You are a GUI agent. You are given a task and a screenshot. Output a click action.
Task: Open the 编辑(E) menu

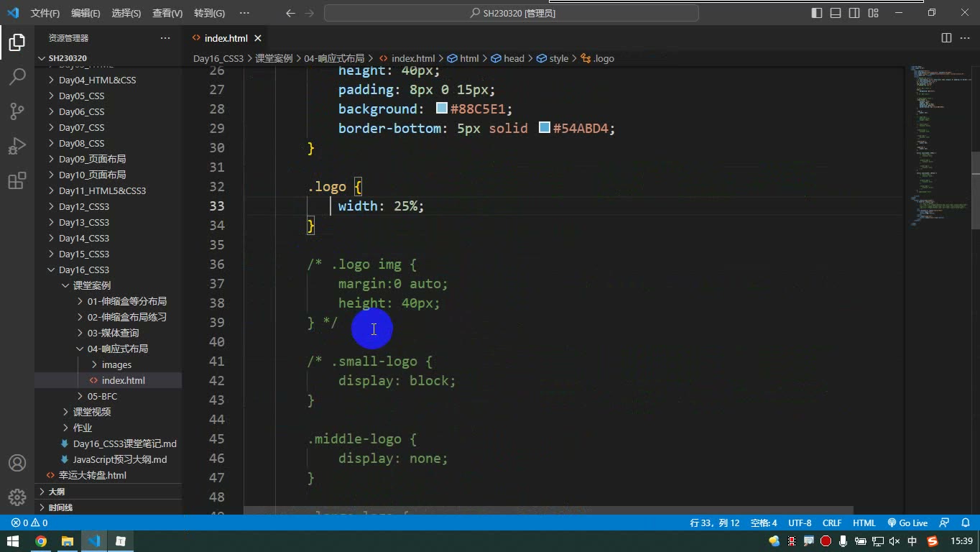click(85, 13)
